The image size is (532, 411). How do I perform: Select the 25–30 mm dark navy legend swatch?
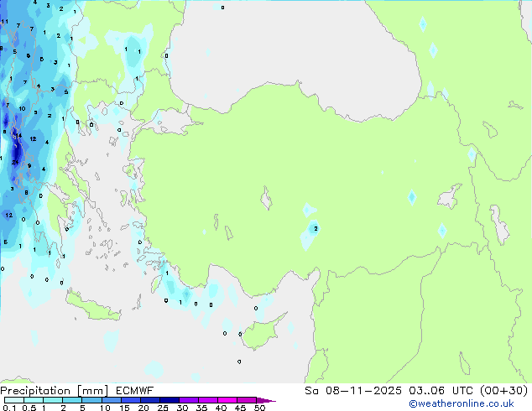169,400
